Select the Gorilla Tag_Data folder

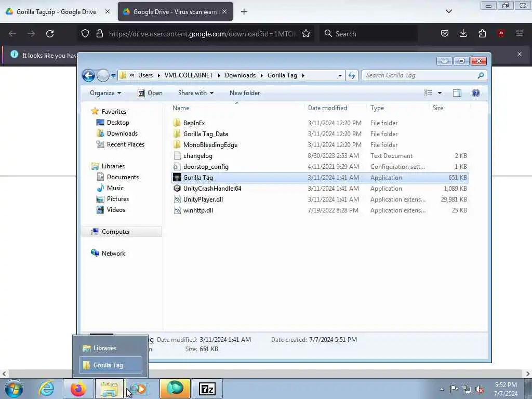[320, 134]
